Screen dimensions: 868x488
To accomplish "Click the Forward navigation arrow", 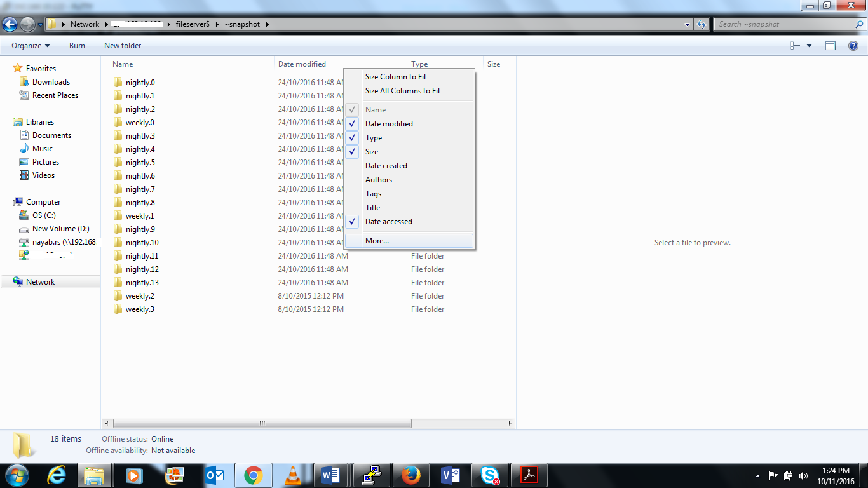I will point(27,25).
